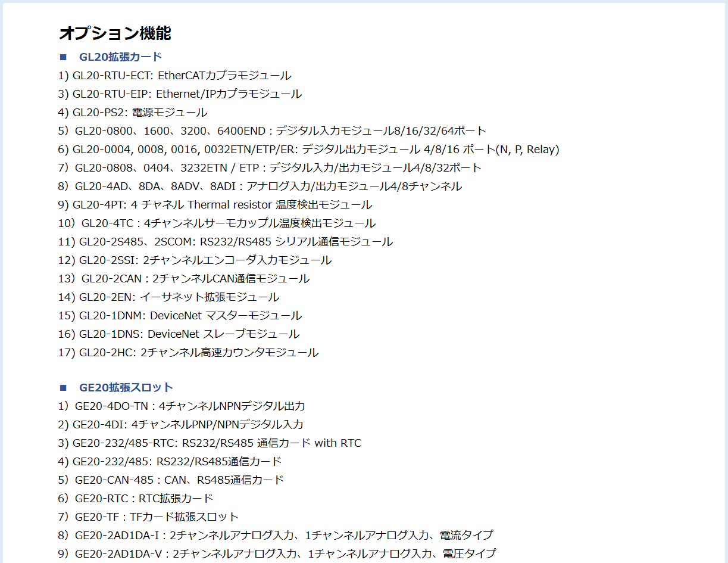Image resolution: width=728 pixels, height=563 pixels.
Task: Select the GL20-4TC サーモカップル line
Action: tap(217, 223)
